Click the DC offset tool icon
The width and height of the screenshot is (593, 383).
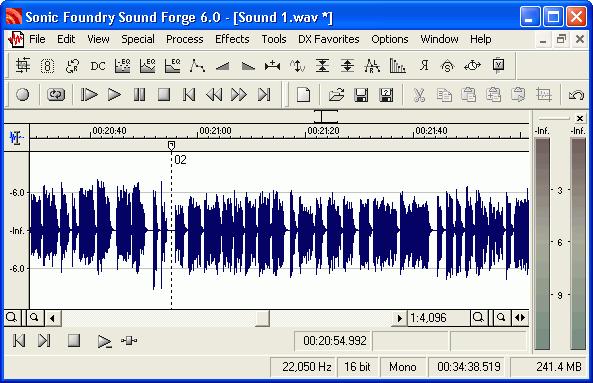click(98, 66)
